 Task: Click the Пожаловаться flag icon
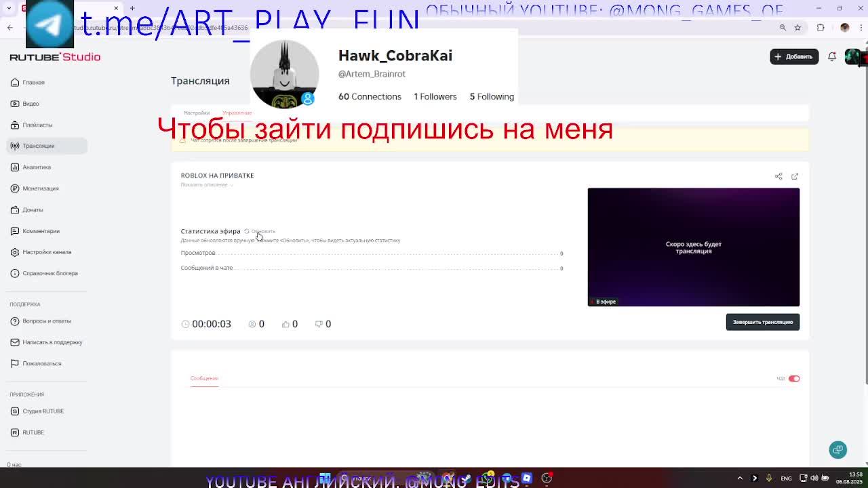[x=15, y=363]
